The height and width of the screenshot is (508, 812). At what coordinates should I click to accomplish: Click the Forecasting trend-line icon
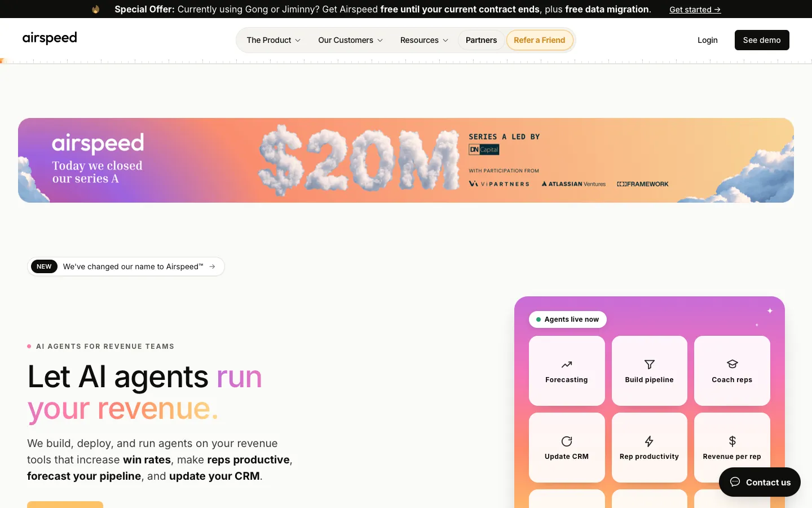click(x=567, y=365)
